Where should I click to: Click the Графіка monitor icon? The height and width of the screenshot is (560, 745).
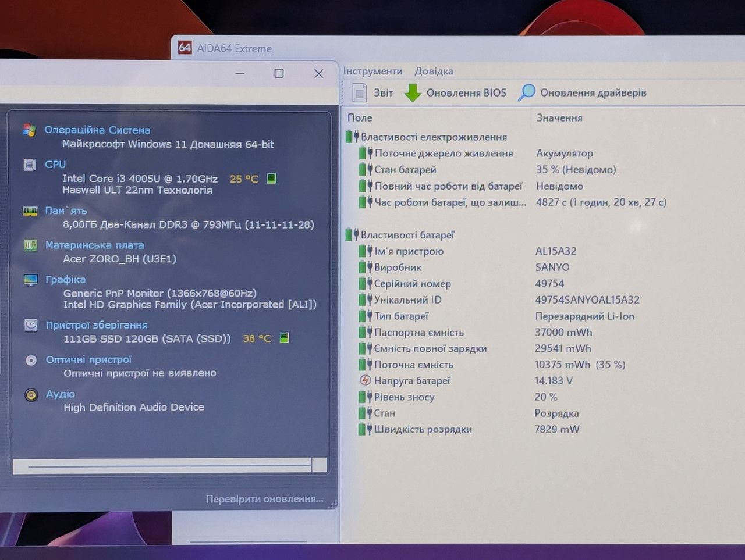pyautogui.click(x=31, y=280)
